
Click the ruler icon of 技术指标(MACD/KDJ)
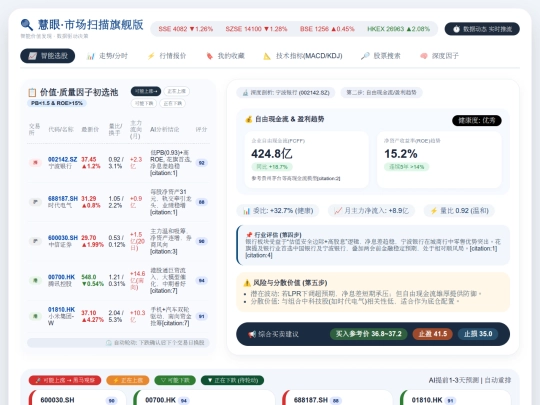tap(267, 56)
